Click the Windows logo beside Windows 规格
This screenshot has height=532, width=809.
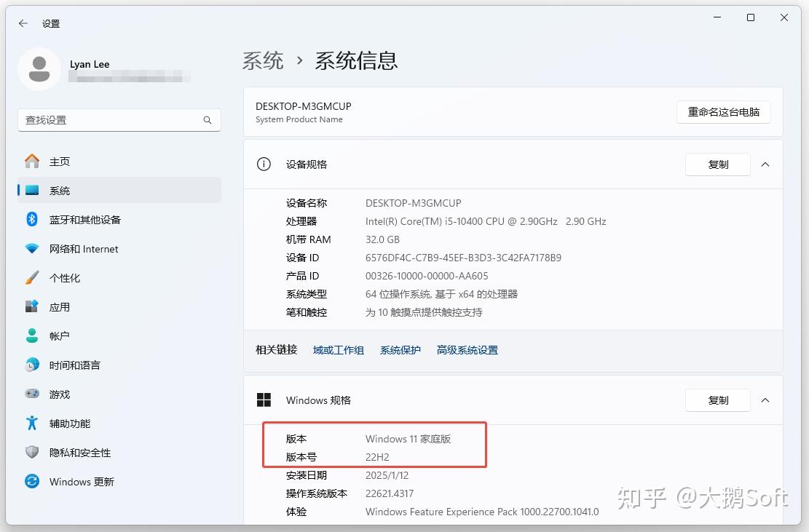point(264,400)
